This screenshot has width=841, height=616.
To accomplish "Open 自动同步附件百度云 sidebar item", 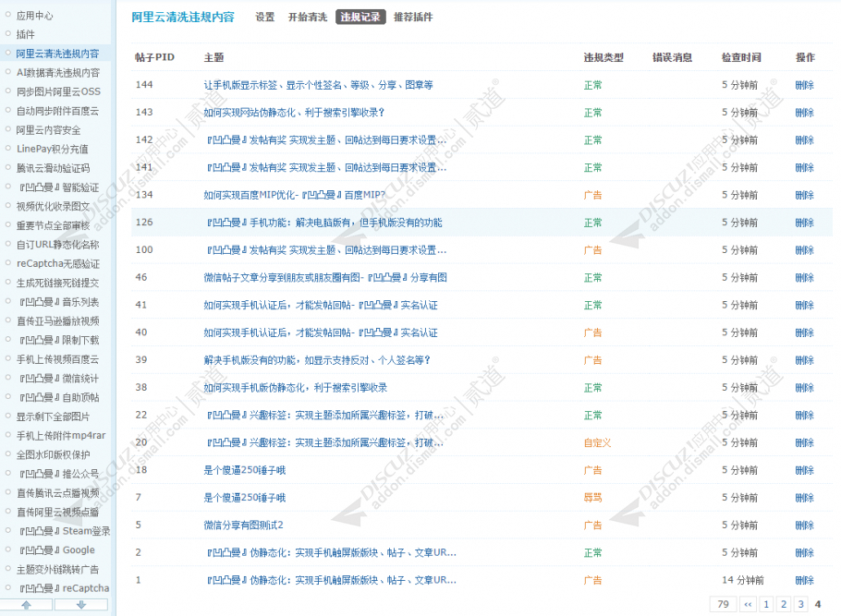I will (x=57, y=111).
